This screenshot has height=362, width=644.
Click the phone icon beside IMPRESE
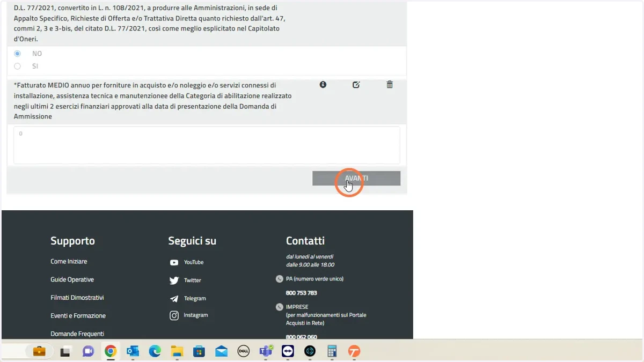coord(279,307)
